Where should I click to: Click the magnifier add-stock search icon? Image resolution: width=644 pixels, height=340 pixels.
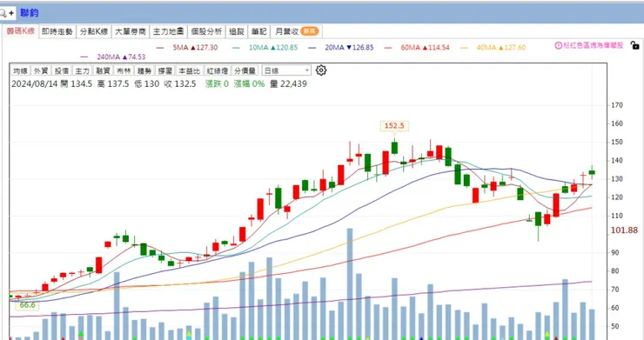(x=7, y=13)
